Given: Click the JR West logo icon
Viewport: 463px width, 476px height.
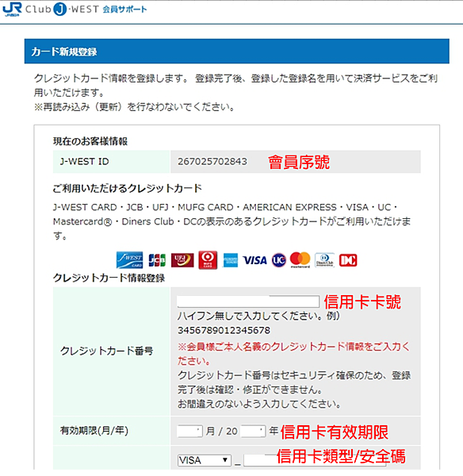Looking at the screenshot, I should [12, 9].
